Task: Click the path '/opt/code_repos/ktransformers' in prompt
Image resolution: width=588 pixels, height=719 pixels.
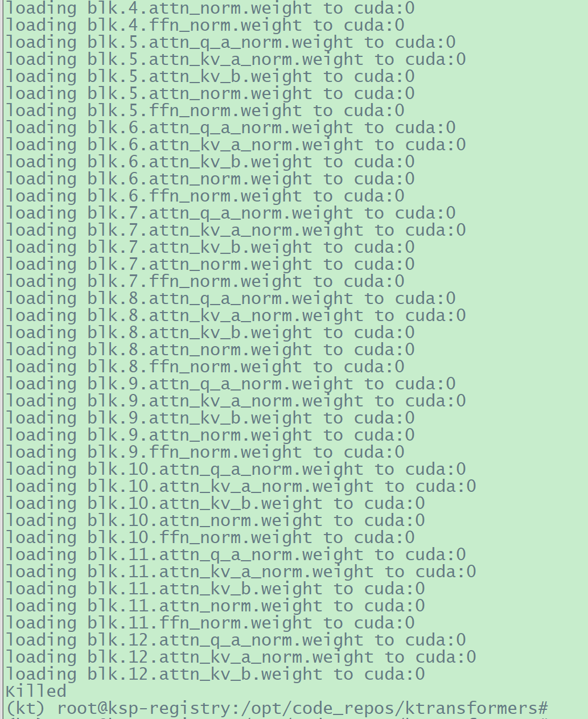Action: click(x=388, y=708)
